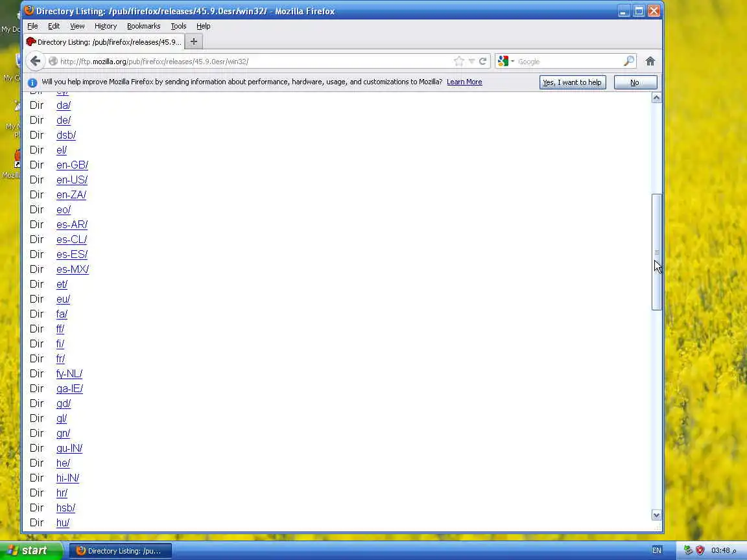Open the ga-IE/ directory link
Screen dimensions: 747x560
tap(69, 389)
